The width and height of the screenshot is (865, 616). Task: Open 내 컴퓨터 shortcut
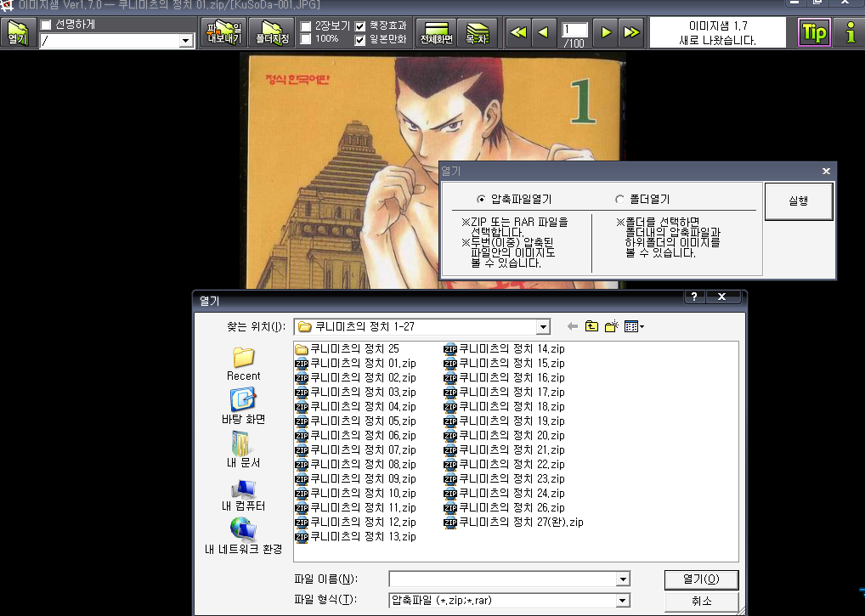[x=243, y=495]
